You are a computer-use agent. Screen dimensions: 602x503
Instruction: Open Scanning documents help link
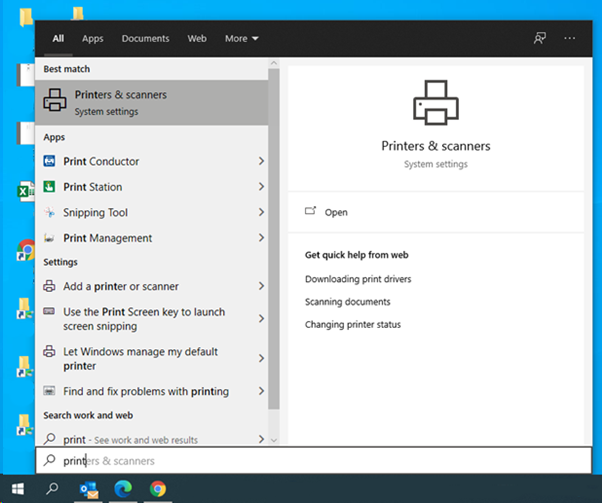coord(347,302)
